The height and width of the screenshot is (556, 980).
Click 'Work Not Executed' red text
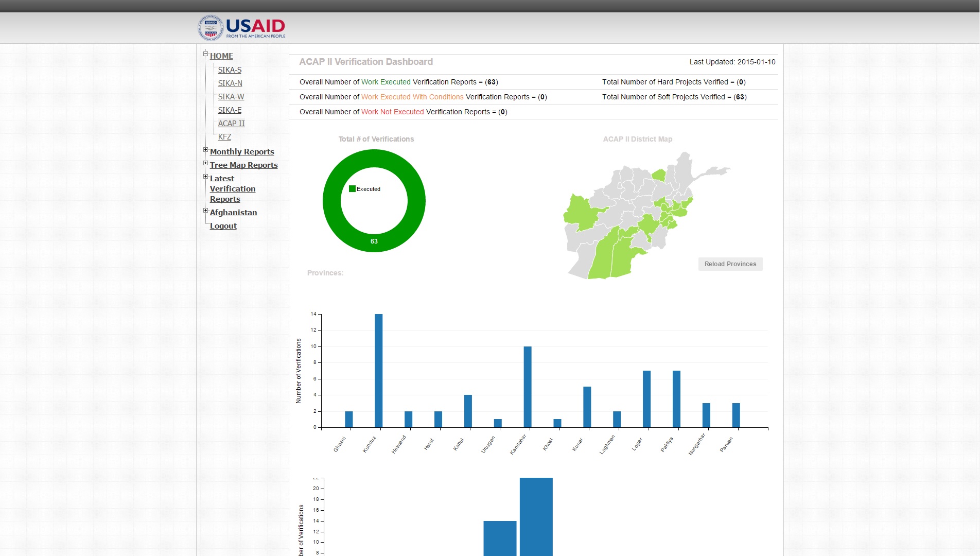(393, 112)
